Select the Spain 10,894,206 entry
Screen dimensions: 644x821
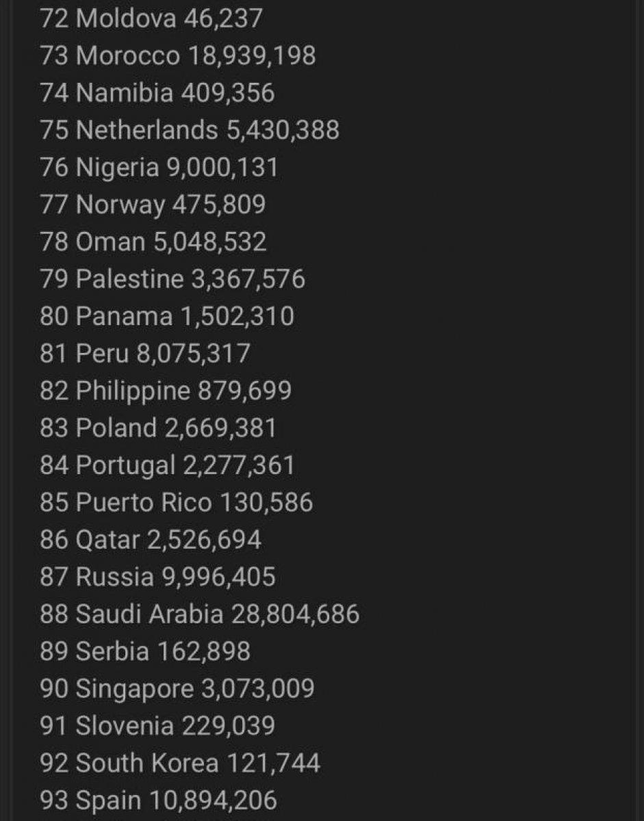[x=159, y=800]
